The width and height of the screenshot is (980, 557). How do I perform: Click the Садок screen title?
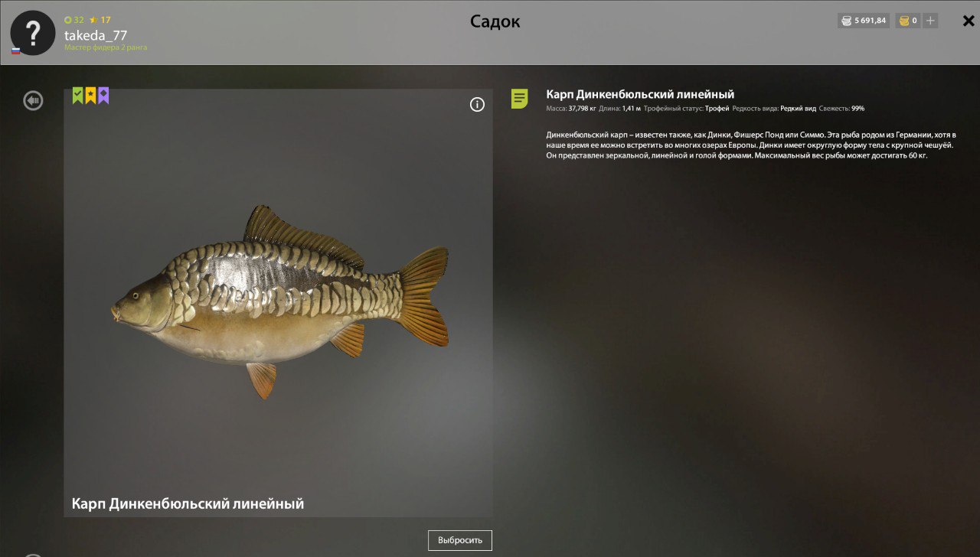tap(495, 21)
